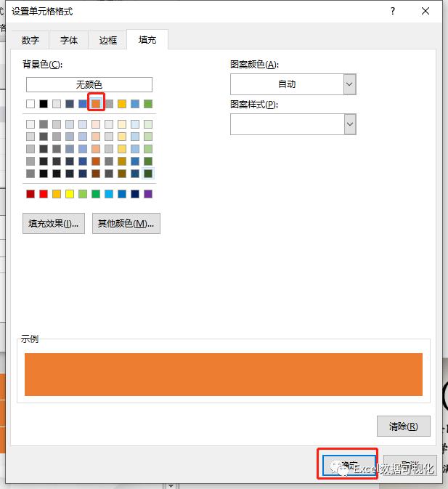The height and width of the screenshot is (489, 448).
Task: Choose the emerald green standard color swatch
Action: point(96,194)
